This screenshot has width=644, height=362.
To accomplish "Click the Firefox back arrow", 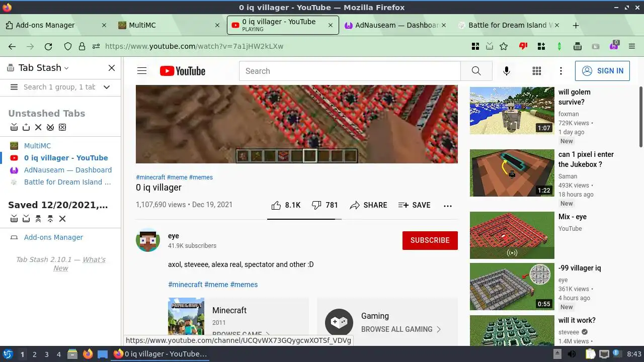I will [12, 46].
